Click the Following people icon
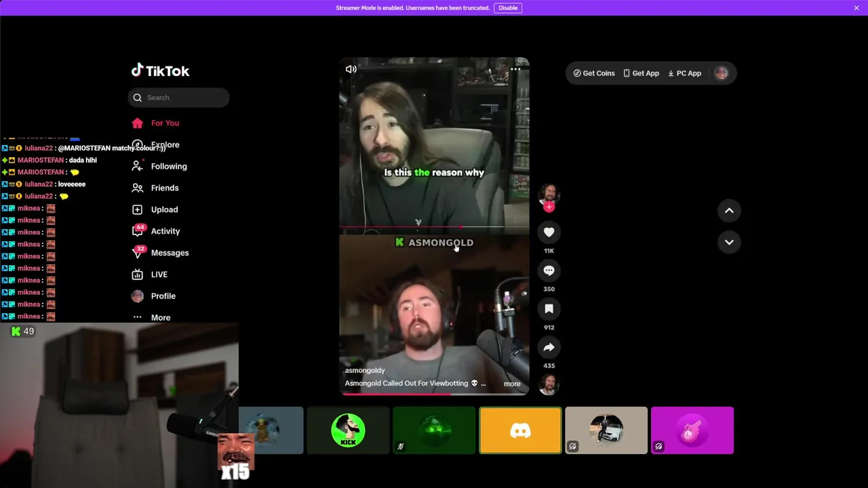The image size is (868, 488). pos(138,166)
